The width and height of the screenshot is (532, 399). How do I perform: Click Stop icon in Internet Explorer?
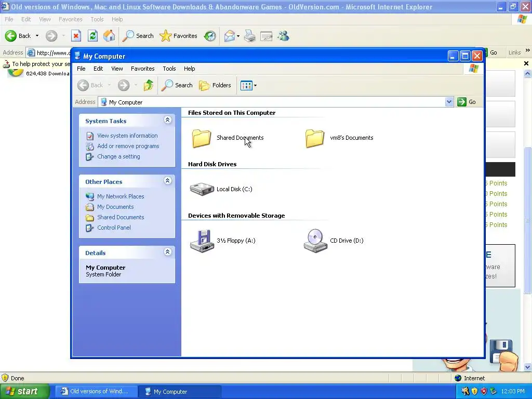tap(76, 36)
